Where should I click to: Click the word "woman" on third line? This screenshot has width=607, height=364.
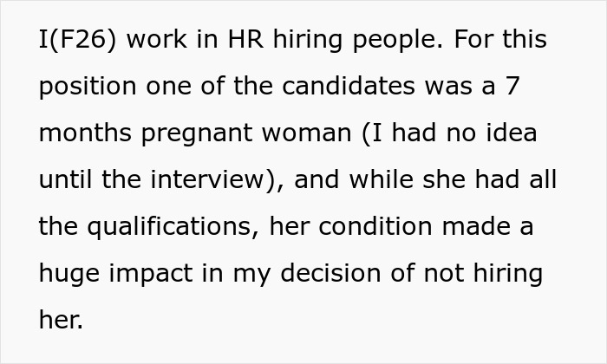[307, 134]
